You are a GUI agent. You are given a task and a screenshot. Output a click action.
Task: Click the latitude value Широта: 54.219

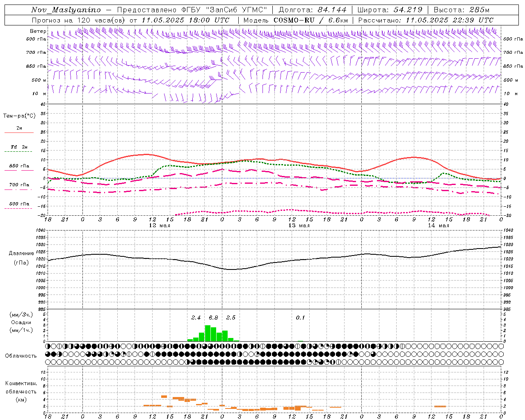point(390,10)
